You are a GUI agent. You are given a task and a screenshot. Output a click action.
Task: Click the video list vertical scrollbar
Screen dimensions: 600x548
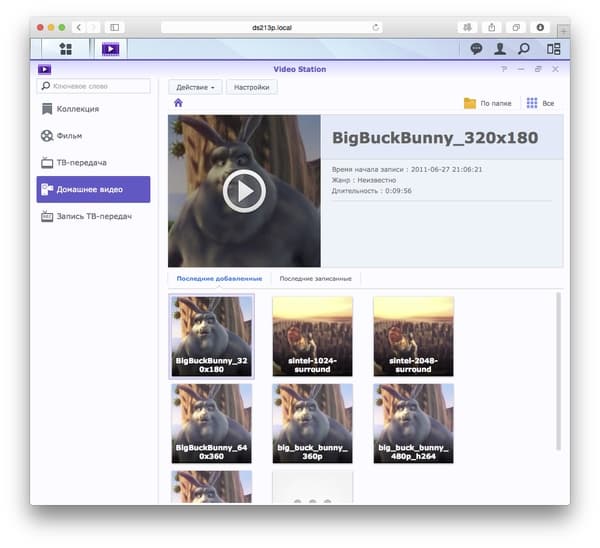coord(558,371)
